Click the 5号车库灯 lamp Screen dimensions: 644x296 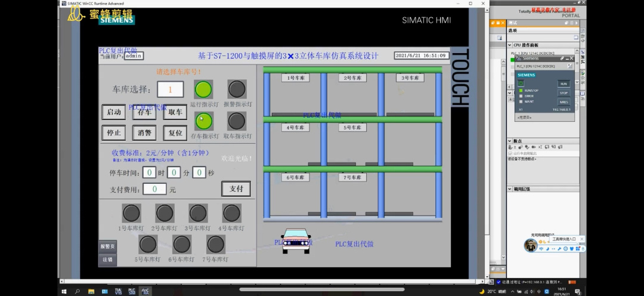click(x=148, y=244)
